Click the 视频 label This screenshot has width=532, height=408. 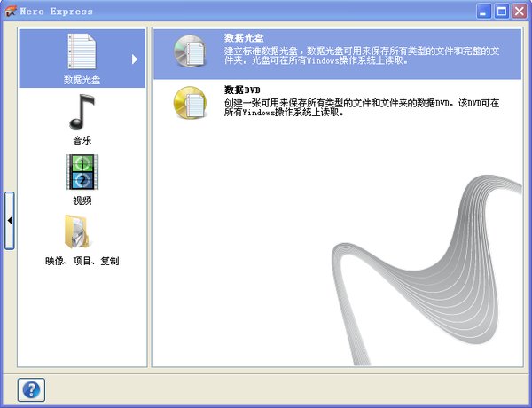(x=82, y=200)
